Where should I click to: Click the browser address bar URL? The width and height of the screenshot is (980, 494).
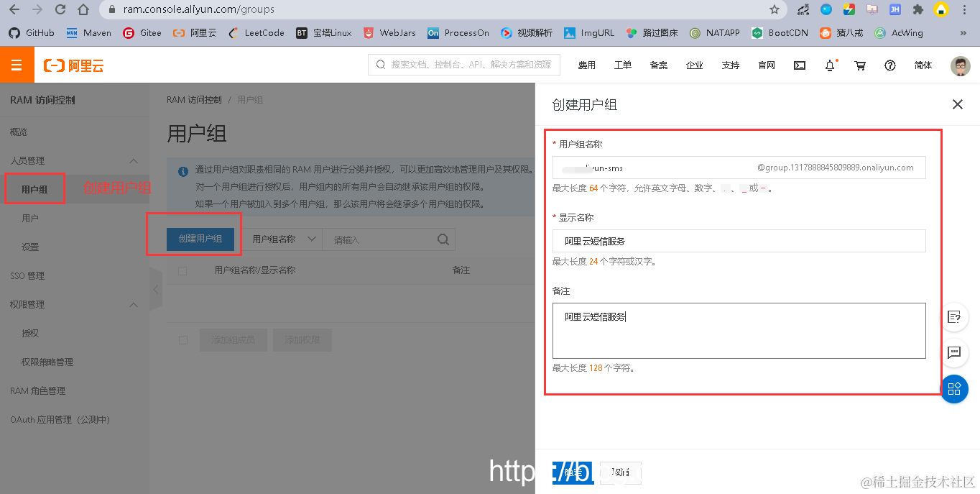click(199, 10)
